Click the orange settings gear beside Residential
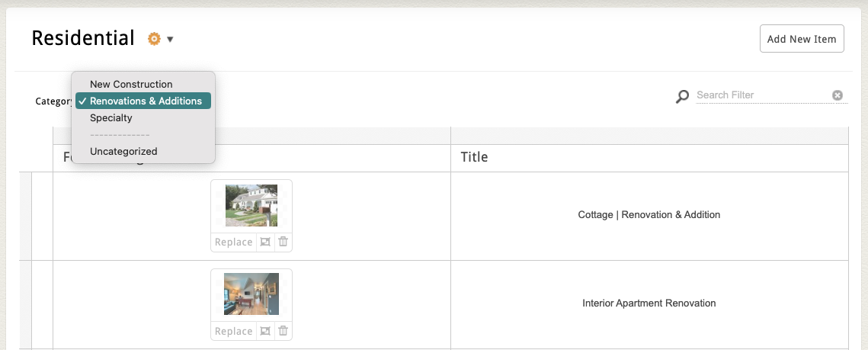 pos(154,39)
